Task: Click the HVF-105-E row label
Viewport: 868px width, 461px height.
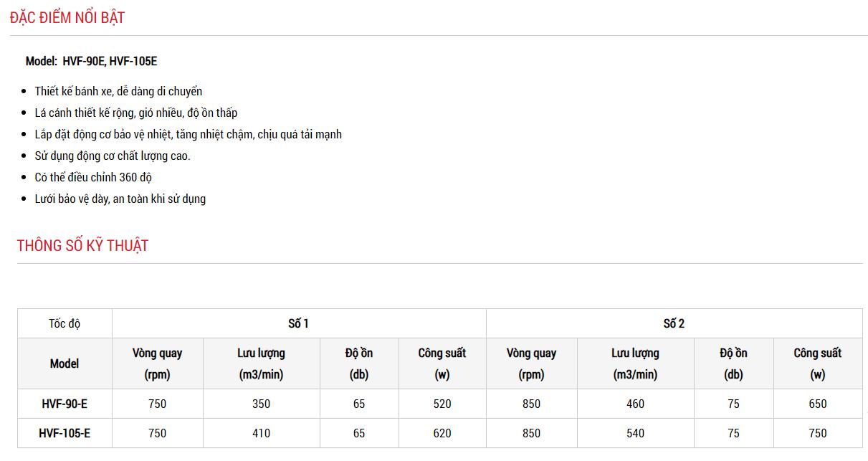Action: click(65, 433)
